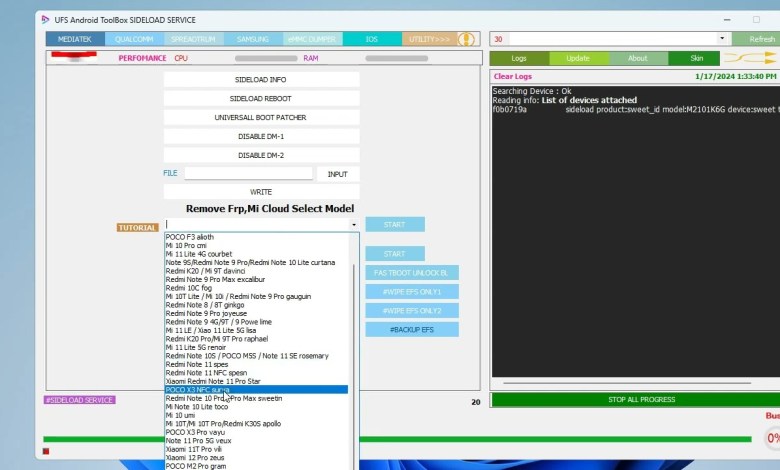This screenshot has height=470, width=780.
Task: Click the yellow arrows icon next to Skin
Action: coord(750,59)
